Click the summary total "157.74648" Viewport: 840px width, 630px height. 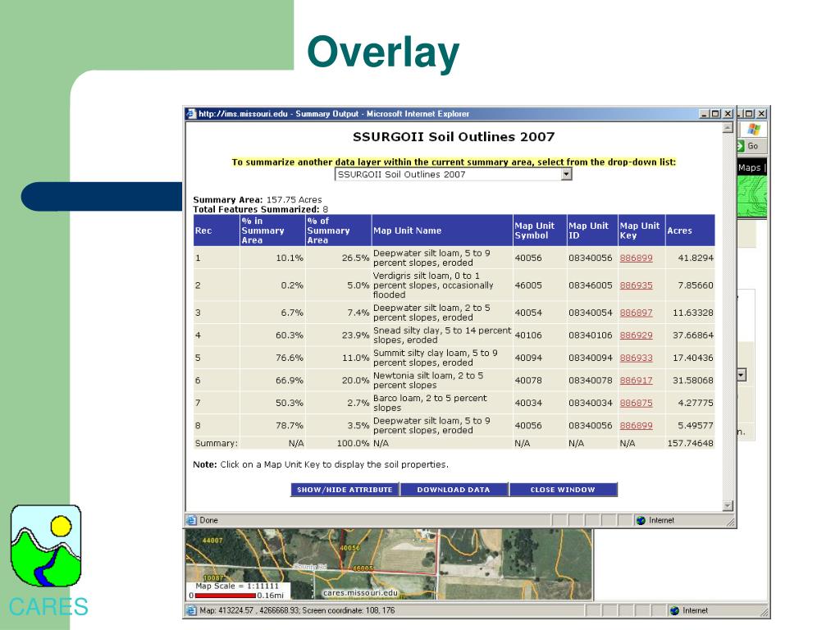[x=691, y=444]
